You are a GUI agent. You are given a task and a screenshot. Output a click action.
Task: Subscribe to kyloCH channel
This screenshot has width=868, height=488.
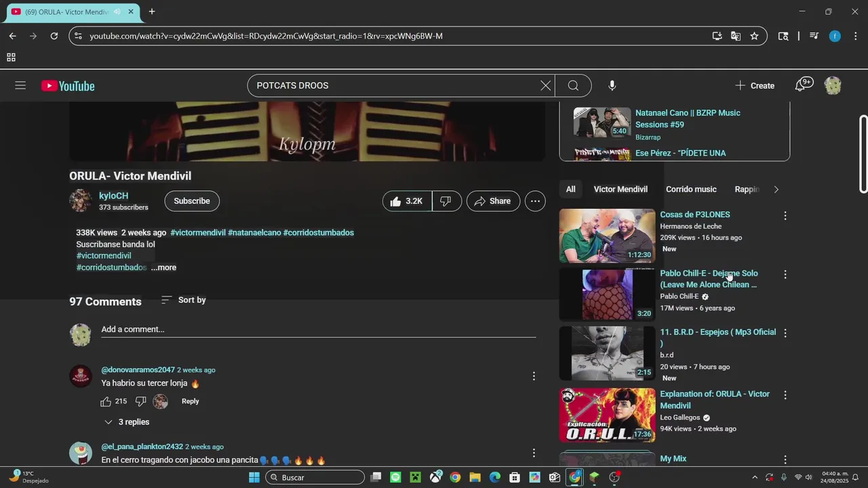[192, 201]
